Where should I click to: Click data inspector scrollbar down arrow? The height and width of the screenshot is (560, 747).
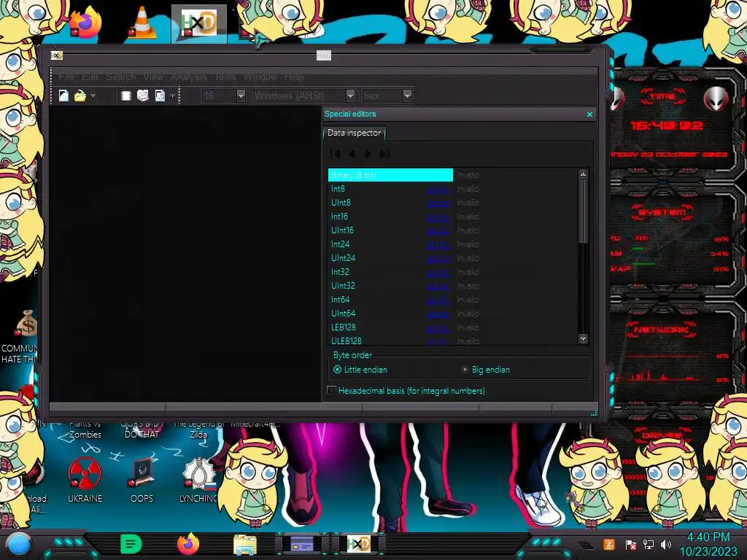(583, 338)
